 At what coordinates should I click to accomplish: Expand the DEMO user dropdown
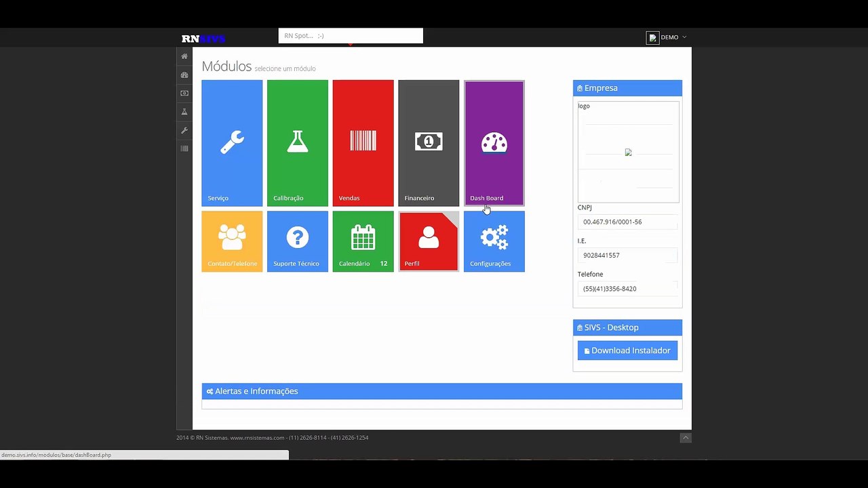tap(667, 37)
